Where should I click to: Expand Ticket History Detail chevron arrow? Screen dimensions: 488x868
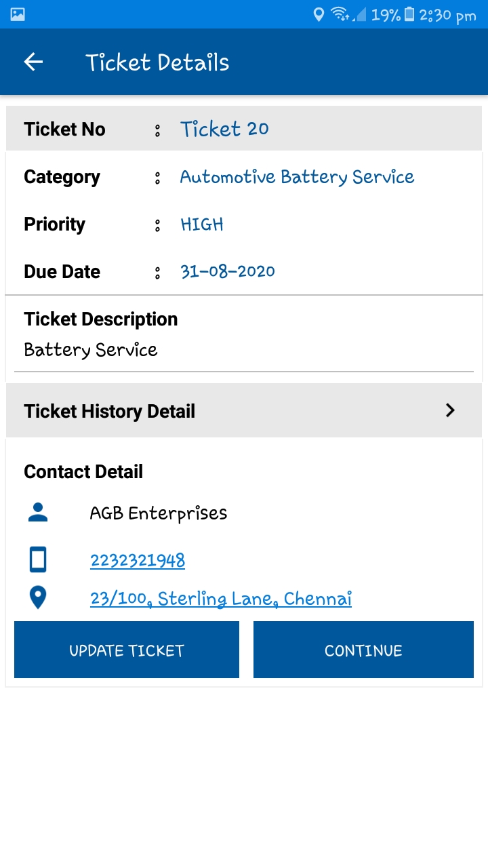450,410
